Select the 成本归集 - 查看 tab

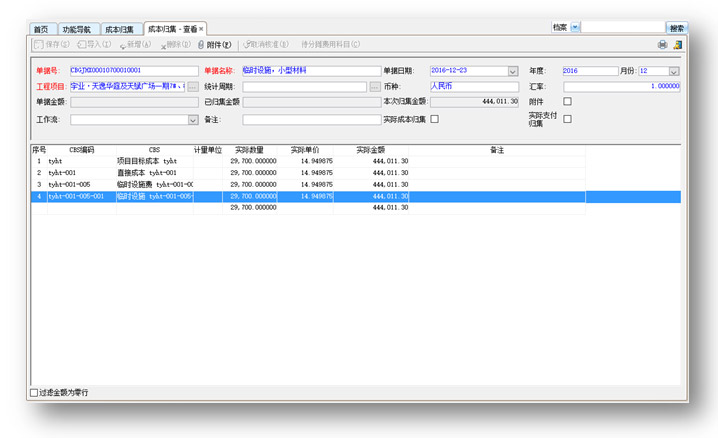click(x=173, y=29)
